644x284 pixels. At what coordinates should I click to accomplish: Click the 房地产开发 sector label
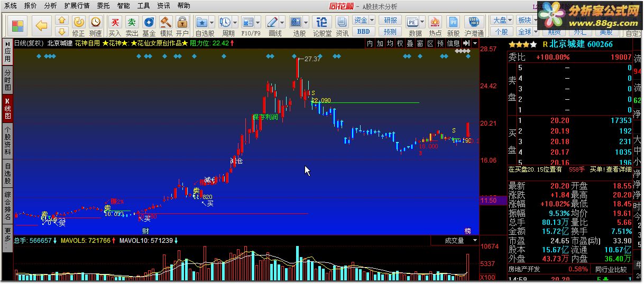click(x=525, y=269)
